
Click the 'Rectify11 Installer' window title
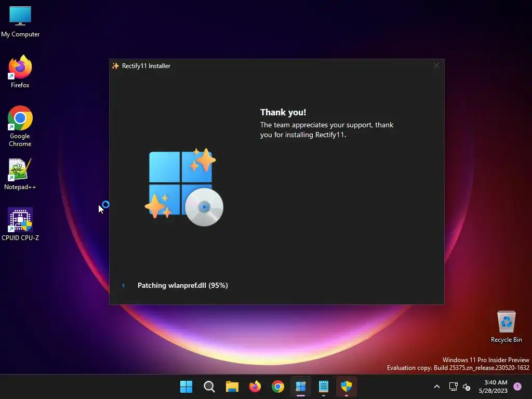click(x=146, y=66)
